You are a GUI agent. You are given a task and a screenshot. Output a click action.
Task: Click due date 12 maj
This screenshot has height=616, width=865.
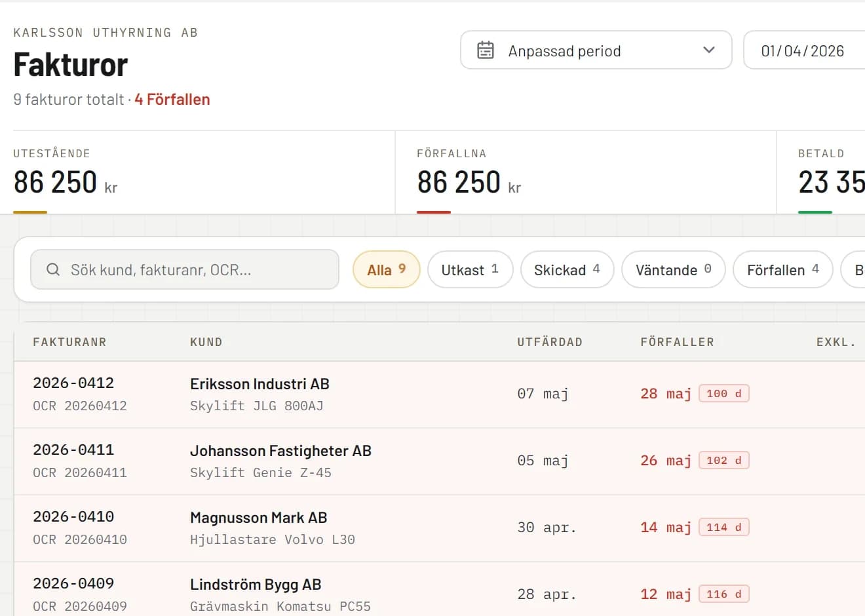[x=666, y=594]
